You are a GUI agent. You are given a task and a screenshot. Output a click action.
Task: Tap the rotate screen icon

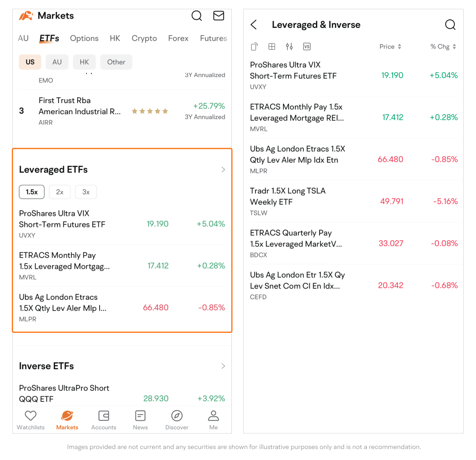point(254,47)
